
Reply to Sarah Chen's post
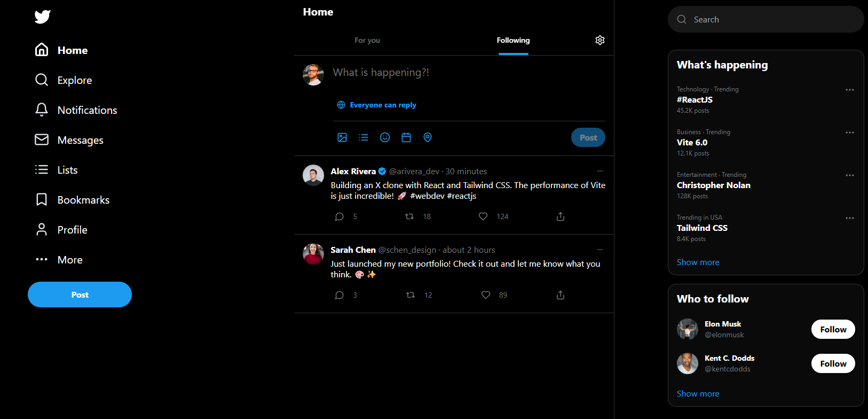pyautogui.click(x=340, y=295)
